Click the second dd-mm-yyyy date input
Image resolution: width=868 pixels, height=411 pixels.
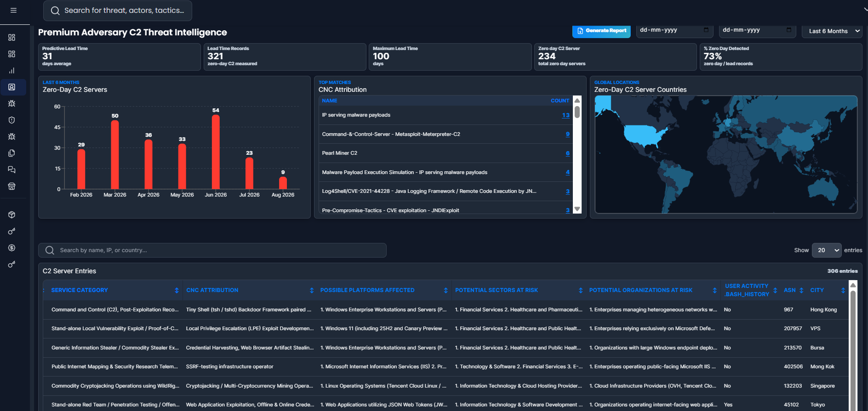[x=757, y=30]
